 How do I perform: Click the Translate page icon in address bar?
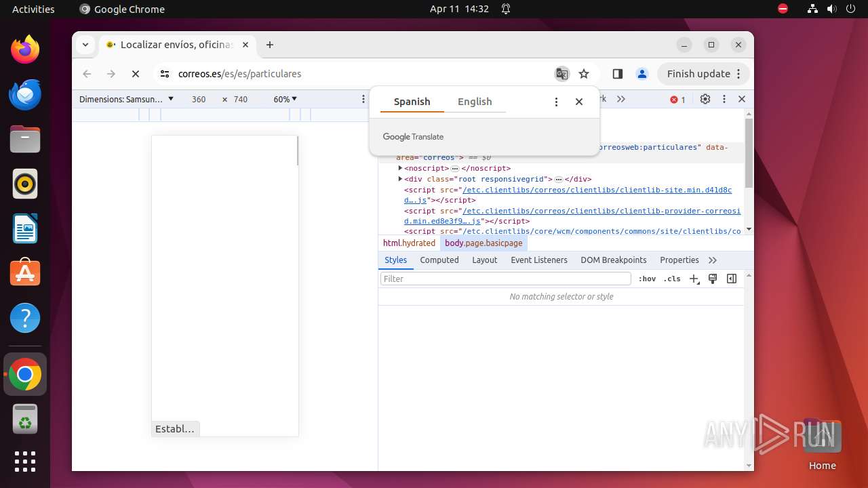click(x=561, y=74)
